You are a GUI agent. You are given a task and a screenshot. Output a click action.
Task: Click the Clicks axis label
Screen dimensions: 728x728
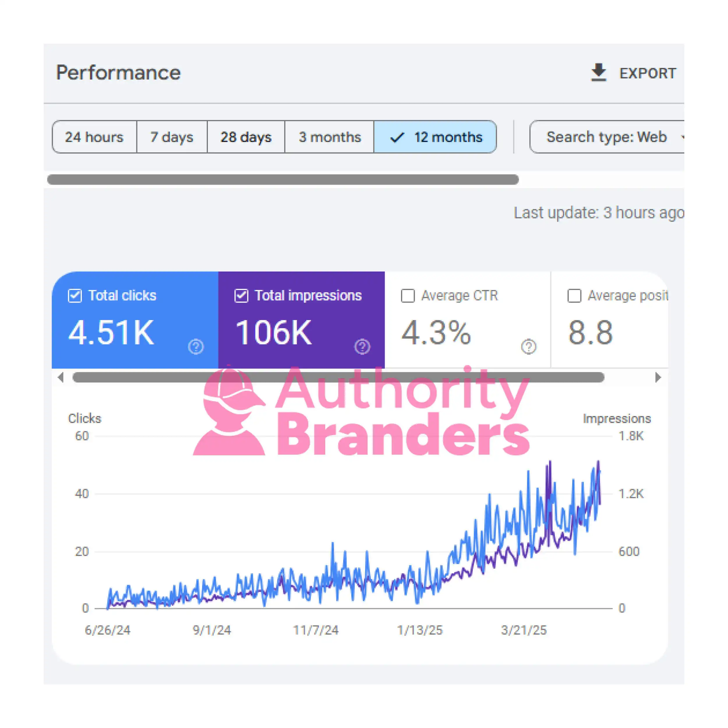[85, 418]
